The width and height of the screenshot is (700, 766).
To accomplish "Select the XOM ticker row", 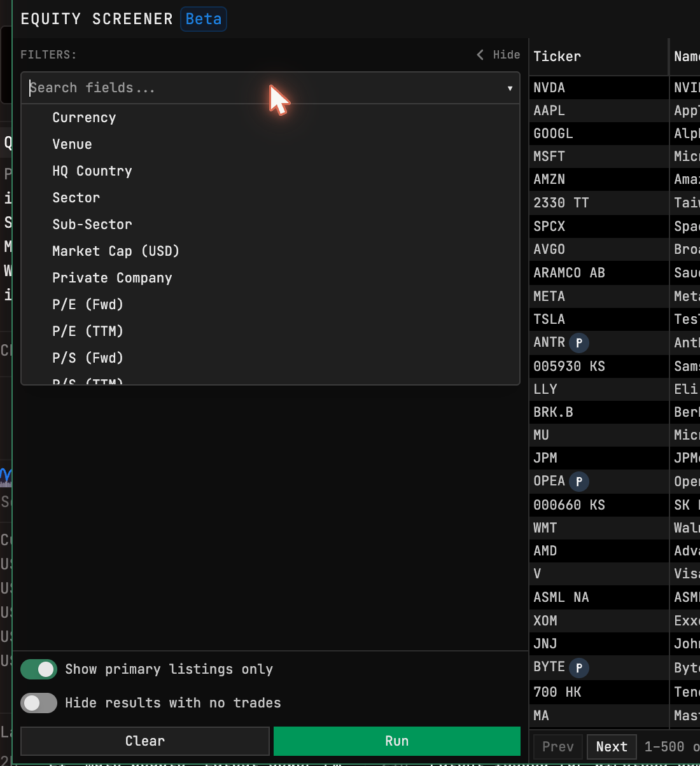I will (599, 621).
